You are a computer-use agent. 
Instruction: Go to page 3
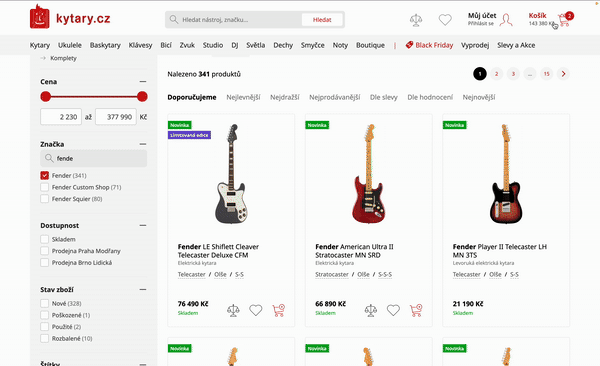[x=513, y=74]
